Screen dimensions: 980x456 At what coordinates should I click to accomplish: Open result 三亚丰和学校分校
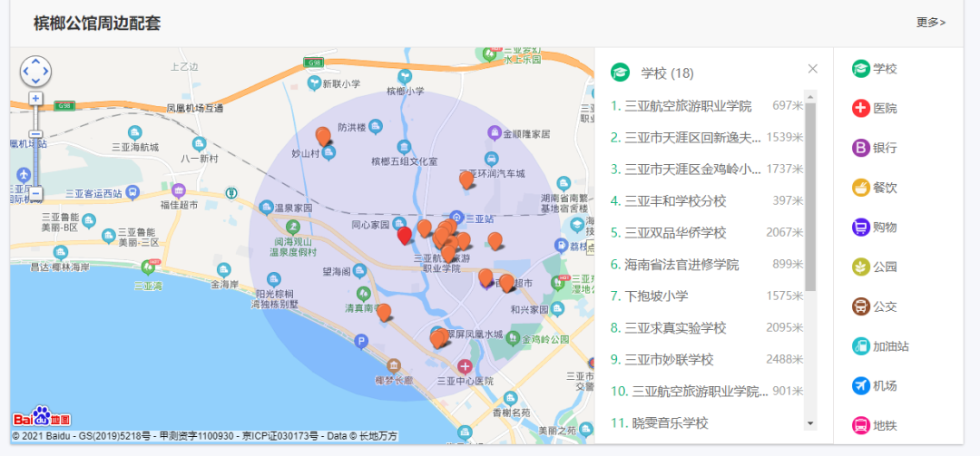(x=707, y=201)
